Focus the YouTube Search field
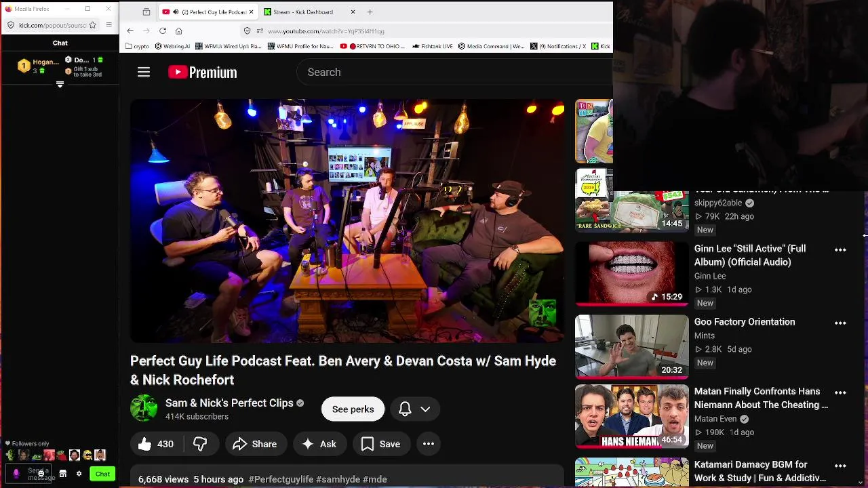Viewport: 868px width, 488px height. [454, 72]
